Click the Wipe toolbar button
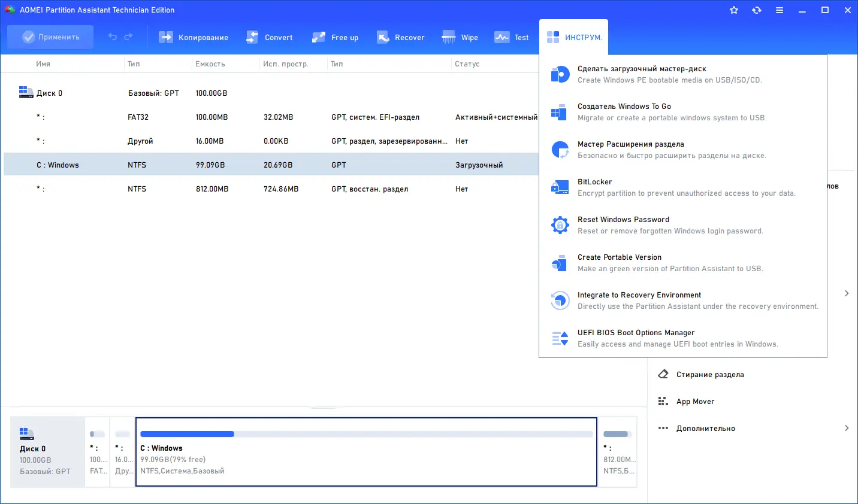858x504 pixels. click(x=460, y=37)
